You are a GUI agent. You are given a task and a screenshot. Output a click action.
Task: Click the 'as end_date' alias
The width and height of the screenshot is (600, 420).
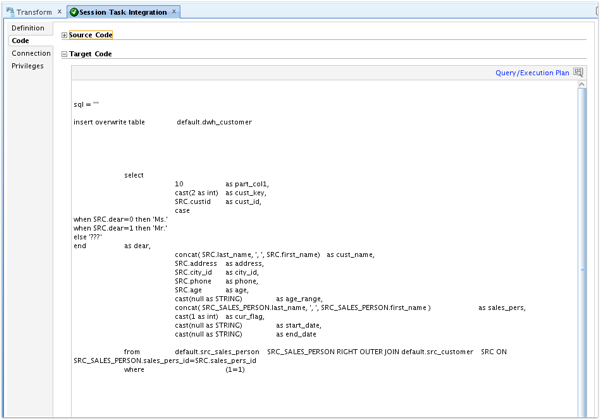tap(296, 334)
